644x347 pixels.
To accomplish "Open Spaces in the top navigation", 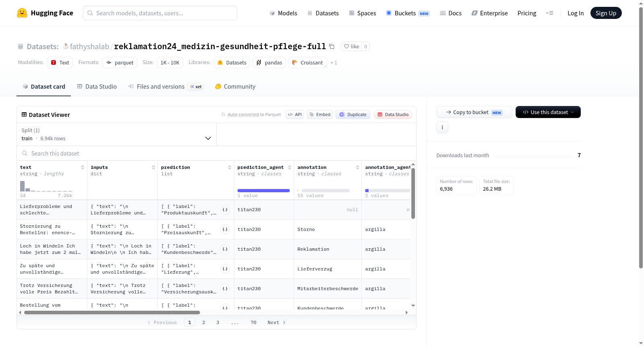I will (362, 13).
